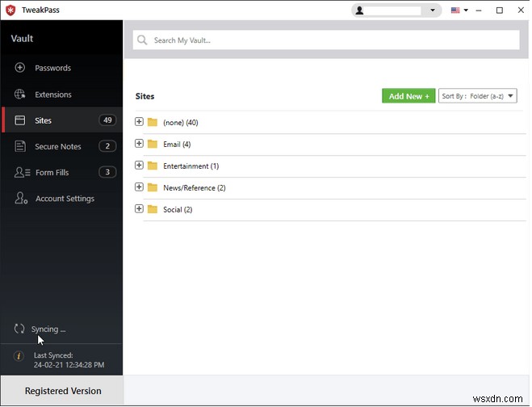Click the Passwords plus-circle icon

coord(19,68)
